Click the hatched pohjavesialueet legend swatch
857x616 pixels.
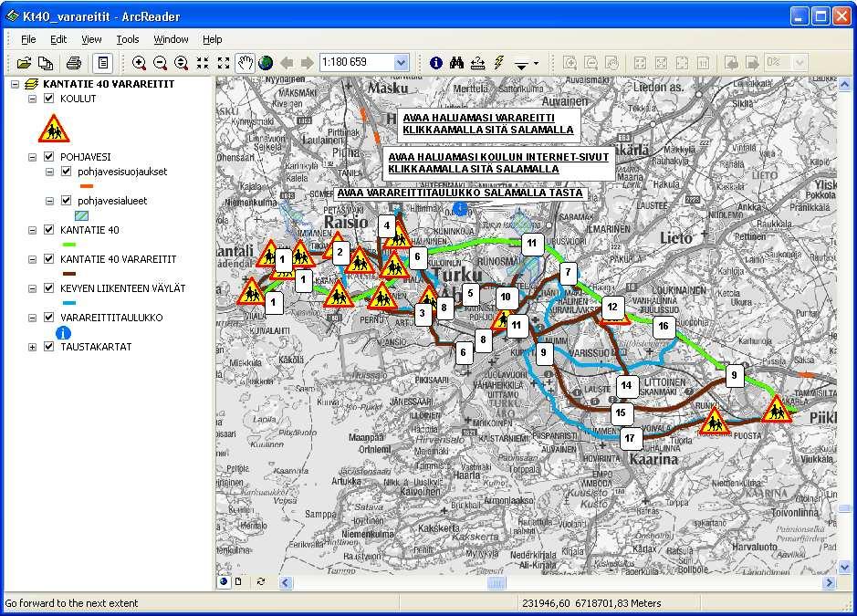[x=81, y=215]
